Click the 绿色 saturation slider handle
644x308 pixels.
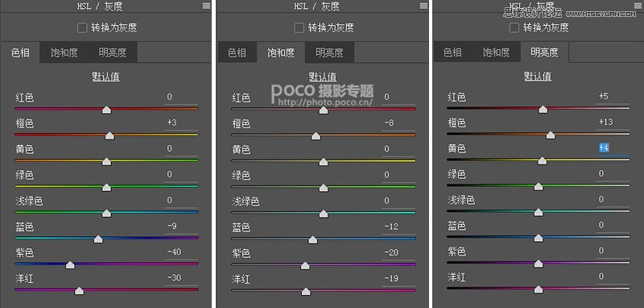tap(324, 188)
